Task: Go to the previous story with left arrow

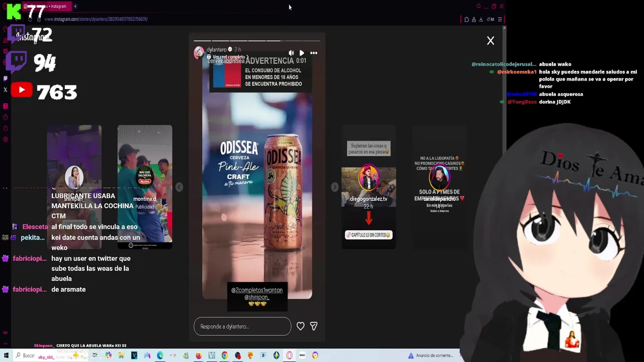Action: click(179, 187)
